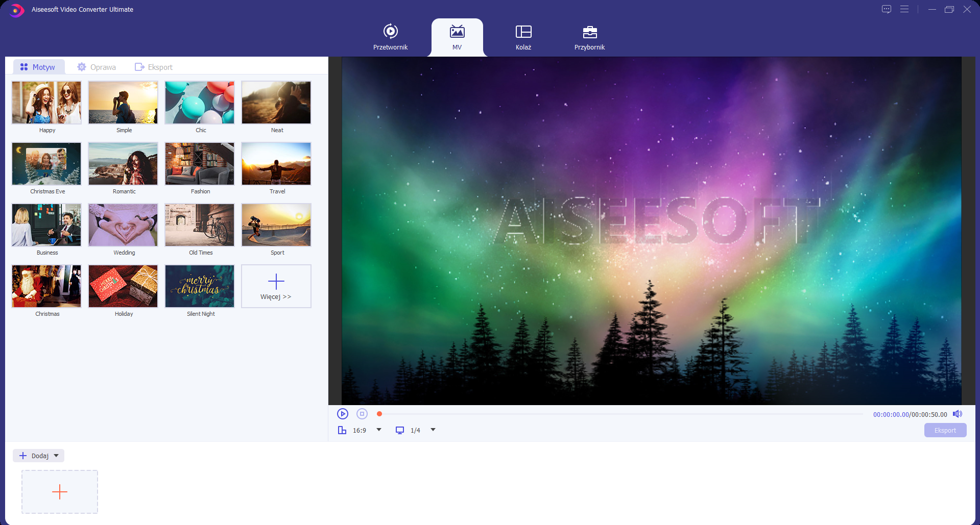Click the playback time counter 00:00:00.00/00:00:50.00

910,415
